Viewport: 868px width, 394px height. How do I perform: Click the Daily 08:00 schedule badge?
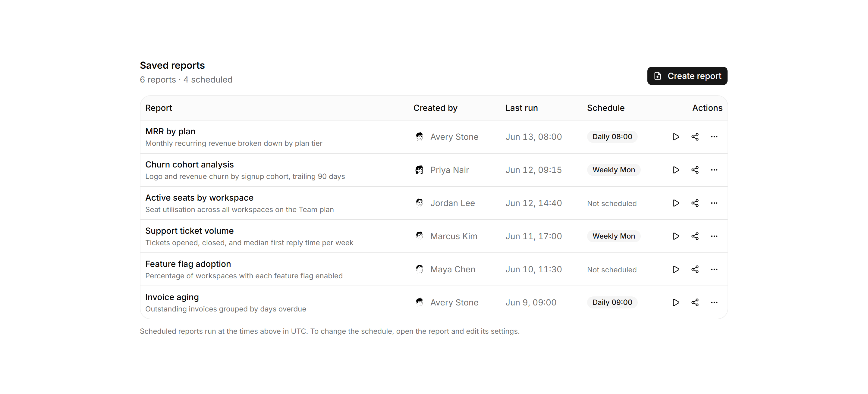click(x=612, y=137)
